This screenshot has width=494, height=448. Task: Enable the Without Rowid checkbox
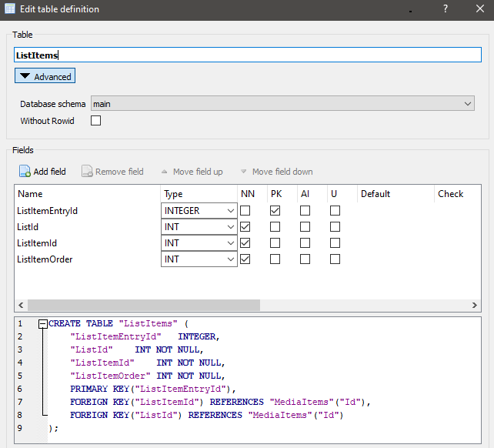pyautogui.click(x=96, y=121)
